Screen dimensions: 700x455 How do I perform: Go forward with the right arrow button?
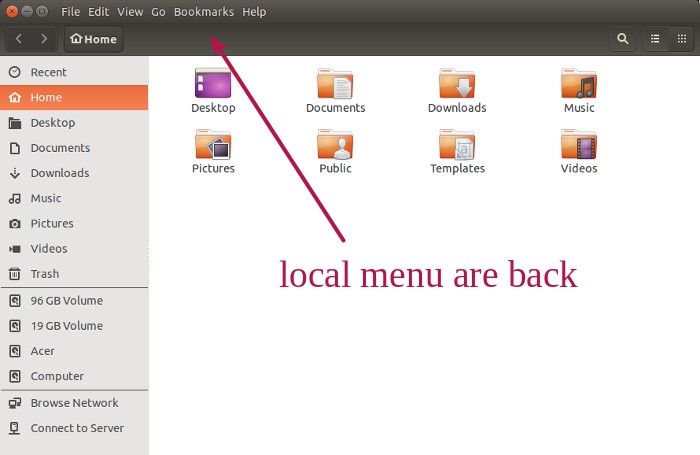pos(44,39)
